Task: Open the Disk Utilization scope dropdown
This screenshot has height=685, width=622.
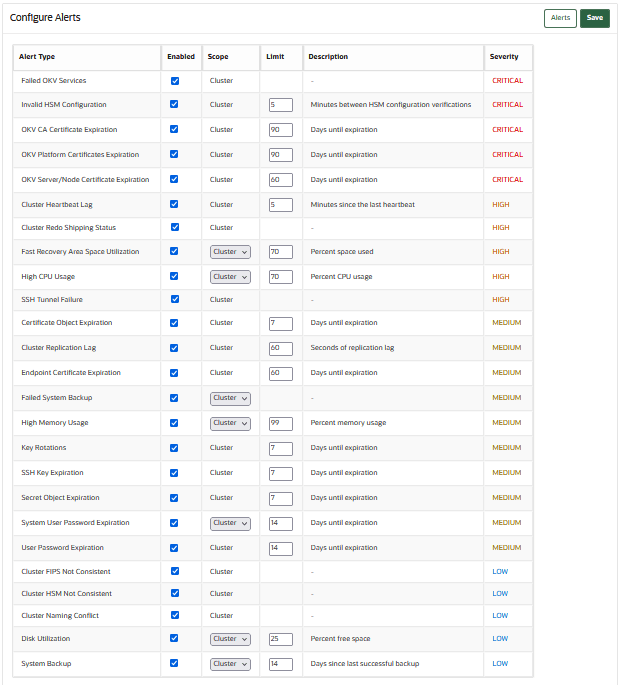Action: coord(230,639)
